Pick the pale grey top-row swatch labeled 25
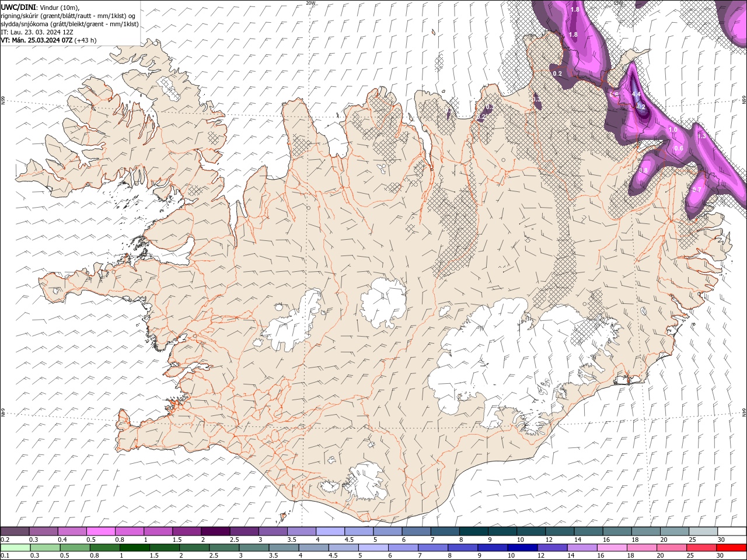The width and height of the screenshot is (747, 560). click(x=702, y=531)
